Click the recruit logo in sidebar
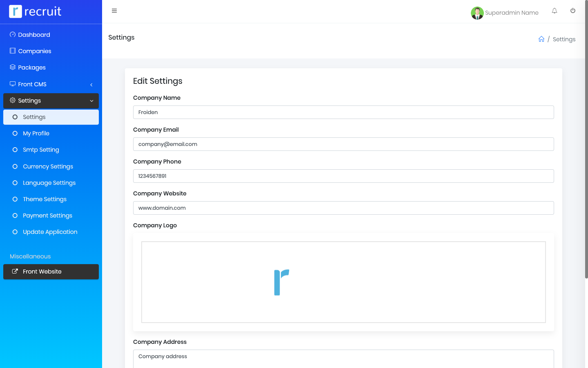 point(36,11)
